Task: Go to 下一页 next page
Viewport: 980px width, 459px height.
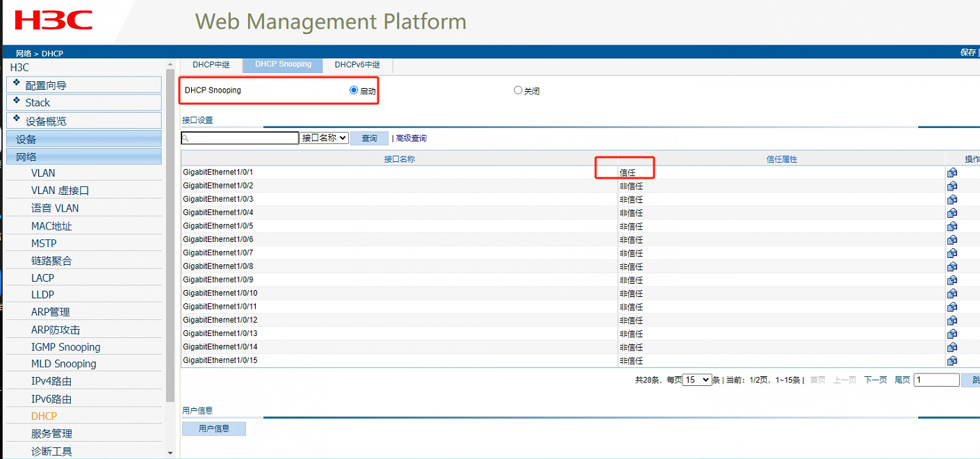Action: point(875,380)
